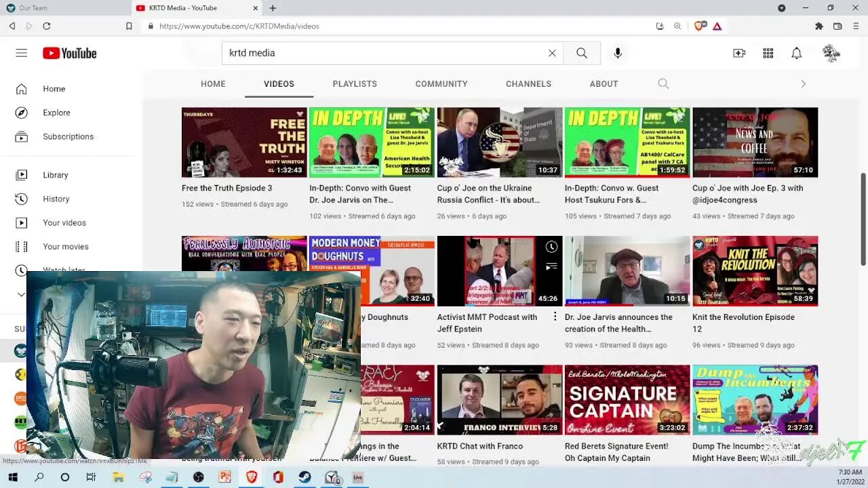Add Activist MMT Podcast to queue

point(552,266)
